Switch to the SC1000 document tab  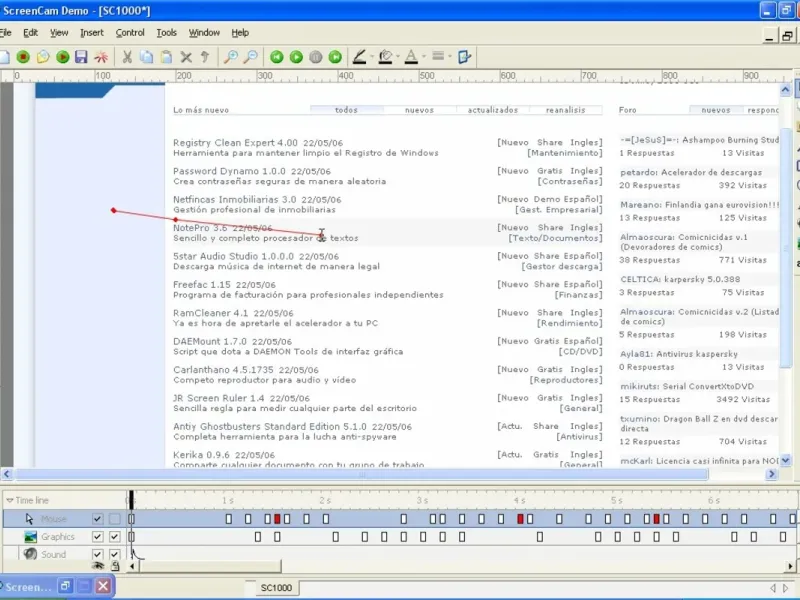[x=276, y=588]
